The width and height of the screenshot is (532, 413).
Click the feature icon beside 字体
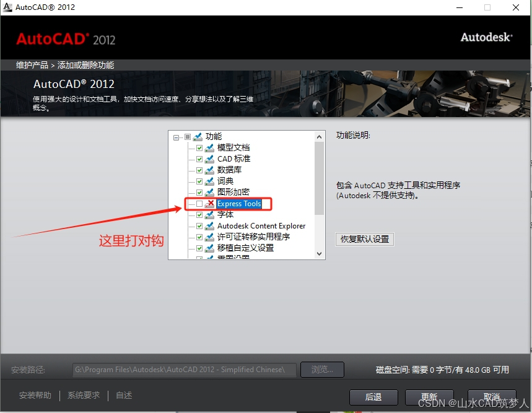pos(209,215)
